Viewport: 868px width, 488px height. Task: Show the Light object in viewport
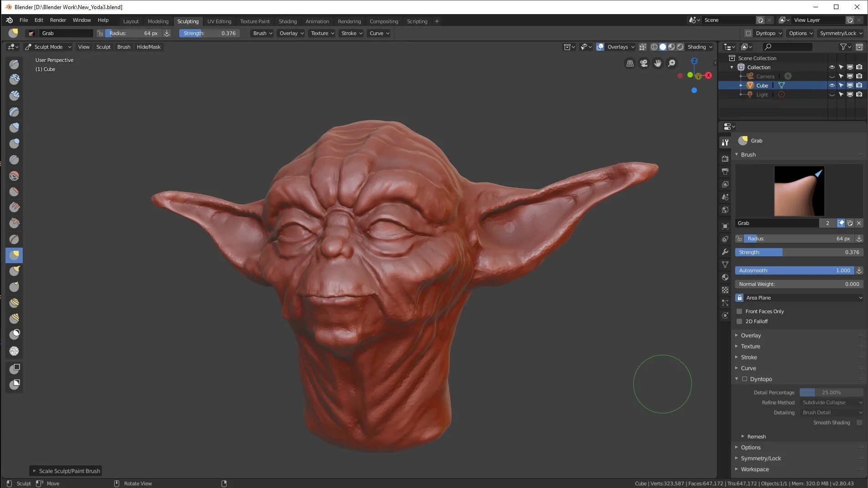[832, 94]
